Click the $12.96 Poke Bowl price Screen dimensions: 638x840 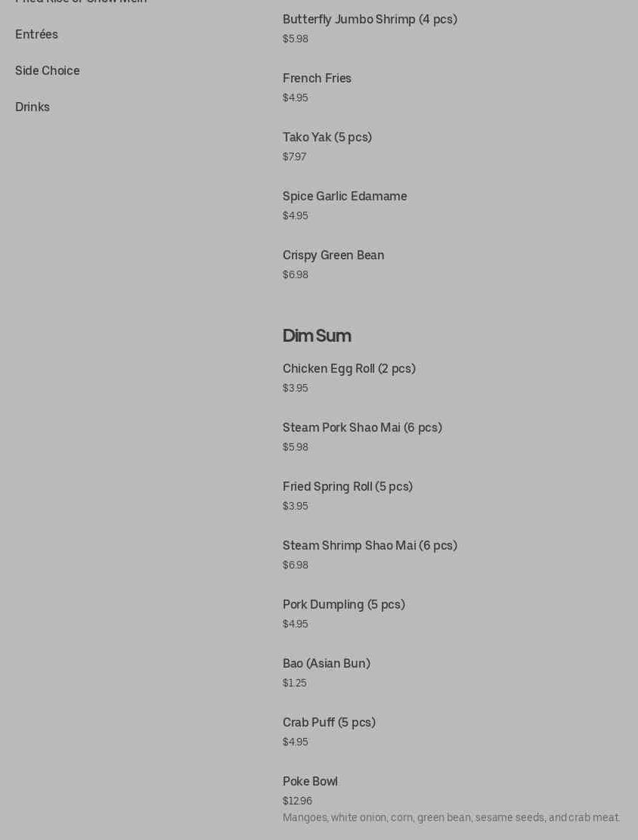(x=297, y=801)
